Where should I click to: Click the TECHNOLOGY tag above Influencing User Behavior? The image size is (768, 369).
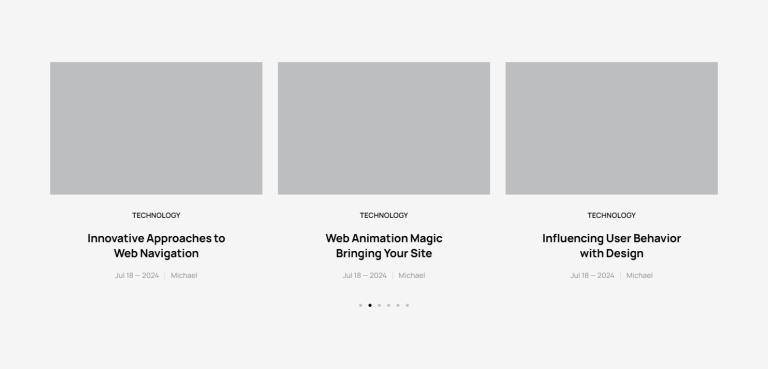coord(611,215)
